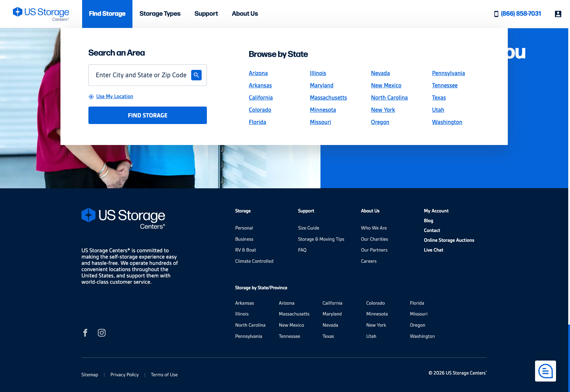Screen dimensions: 570x392
Task: Open the live chat bubble icon
Action: pyautogui.click(x=545, y=371)
